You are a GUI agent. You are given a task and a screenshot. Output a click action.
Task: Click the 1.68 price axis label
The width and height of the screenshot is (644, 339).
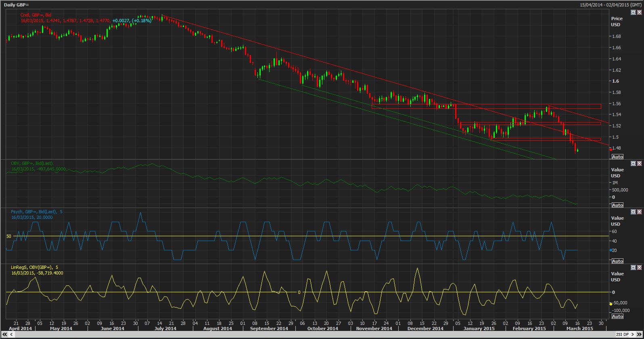pyautogui.click(x=617, y=36)
